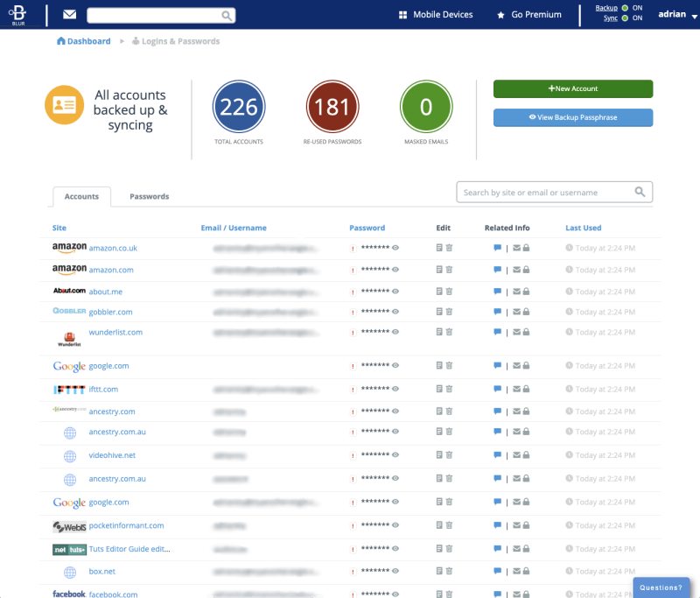Edit the pocketinformant.com account entry
The height and width of the screenshot is (598, 700).
click(x=439, y=524)
